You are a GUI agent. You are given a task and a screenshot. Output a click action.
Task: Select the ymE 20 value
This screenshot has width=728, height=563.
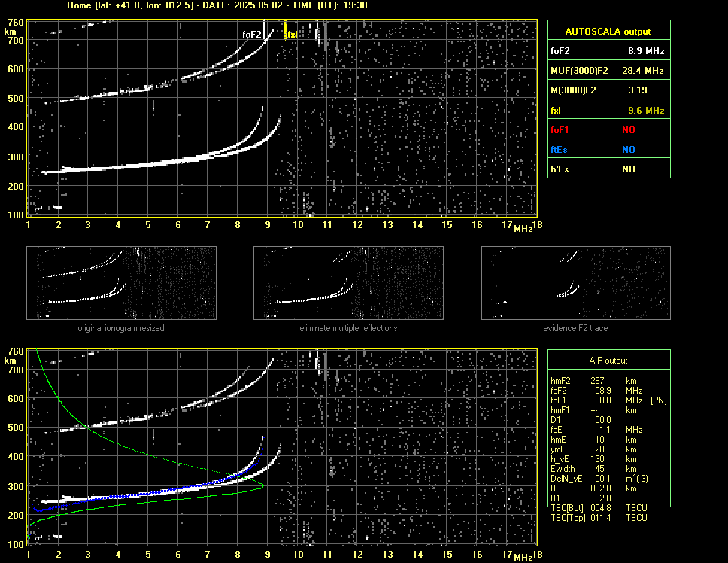(599, 449)
